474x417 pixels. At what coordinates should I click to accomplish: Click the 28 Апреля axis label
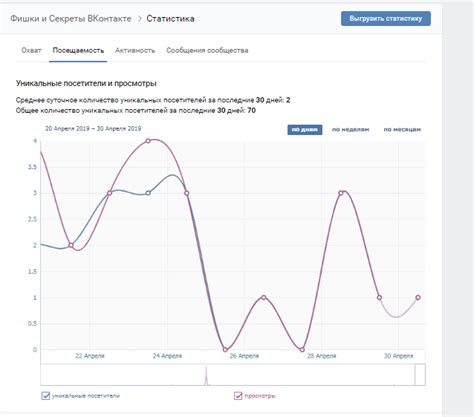click(321, 356)
